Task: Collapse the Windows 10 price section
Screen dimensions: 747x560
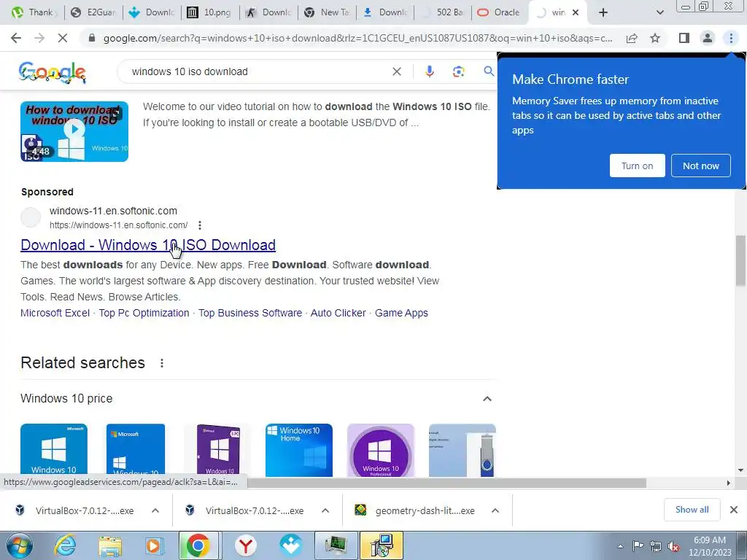Action: coord(487,399)
